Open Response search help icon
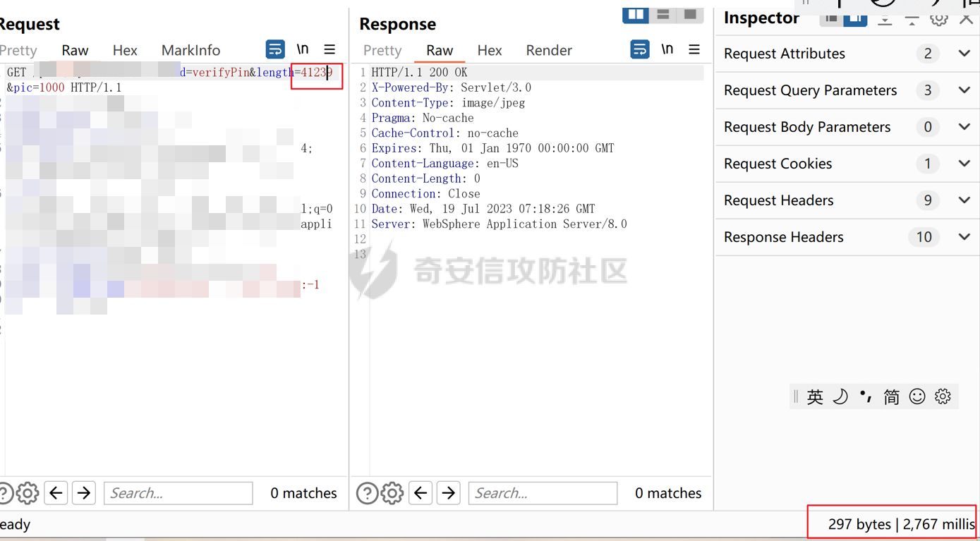This screenshot has width=980, height=541. click(367, 493)
